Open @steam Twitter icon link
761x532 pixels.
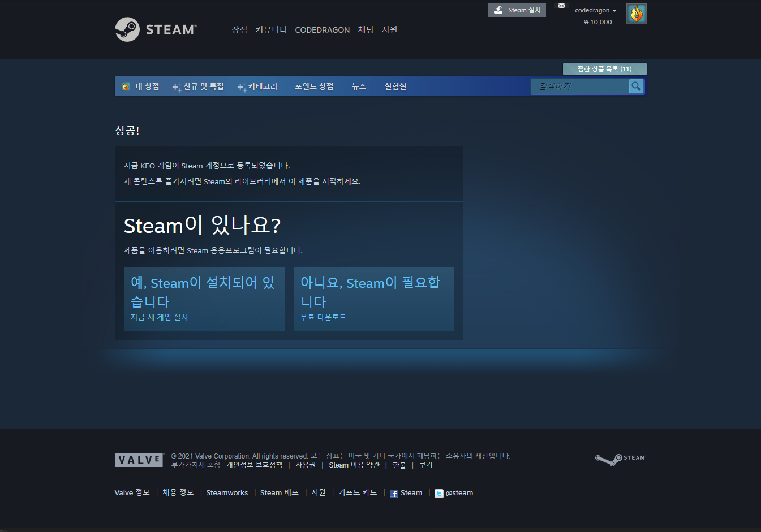[x=438, y=494]
